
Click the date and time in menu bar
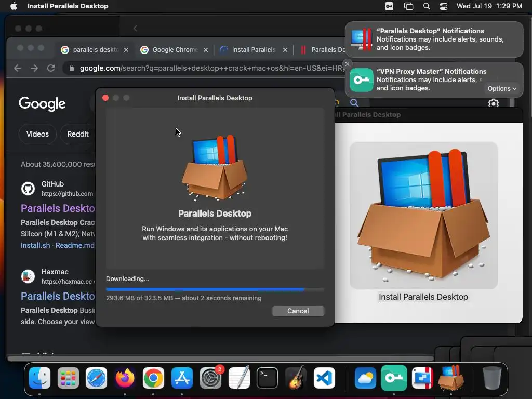[x=489, y=6]
